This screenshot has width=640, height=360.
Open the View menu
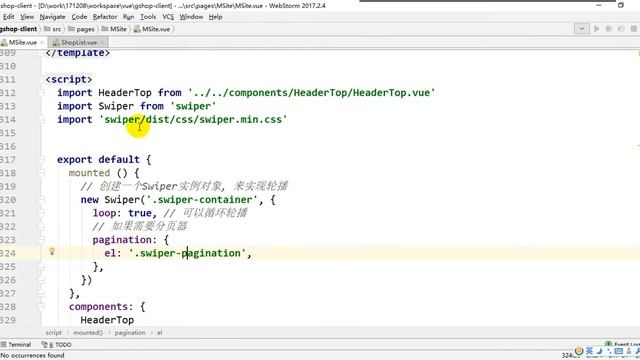tap(27, 17)
